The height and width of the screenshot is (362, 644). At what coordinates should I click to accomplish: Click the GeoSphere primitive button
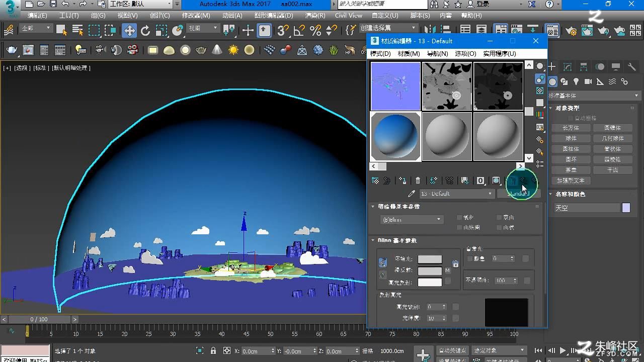click(x=612, y=138)
